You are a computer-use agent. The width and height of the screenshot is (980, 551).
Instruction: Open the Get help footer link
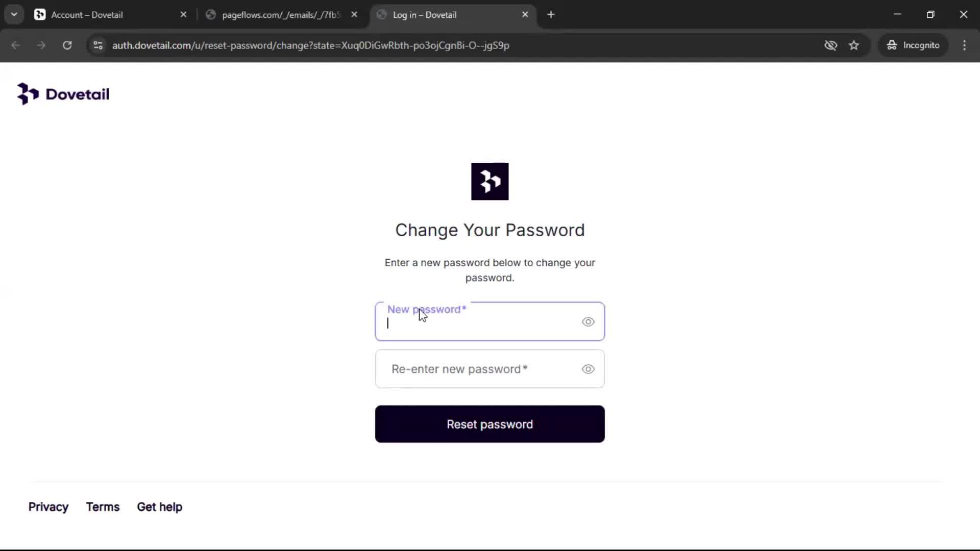click(x=159, y=507)
